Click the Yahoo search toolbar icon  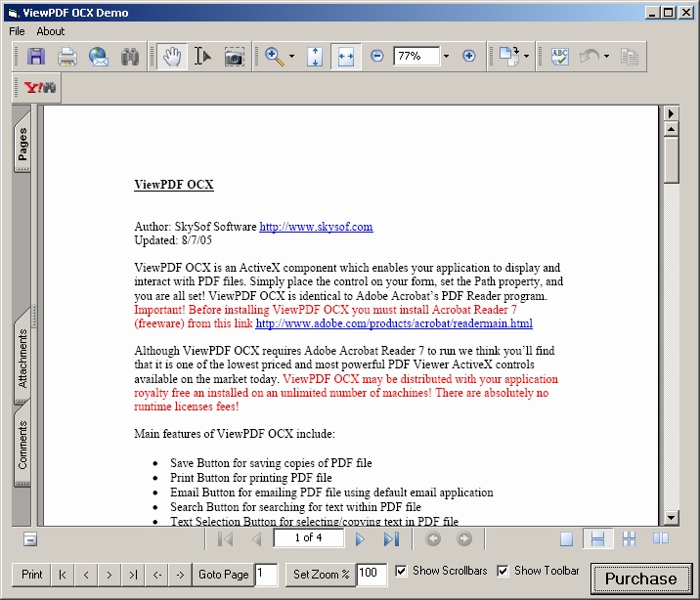(40, 87)
